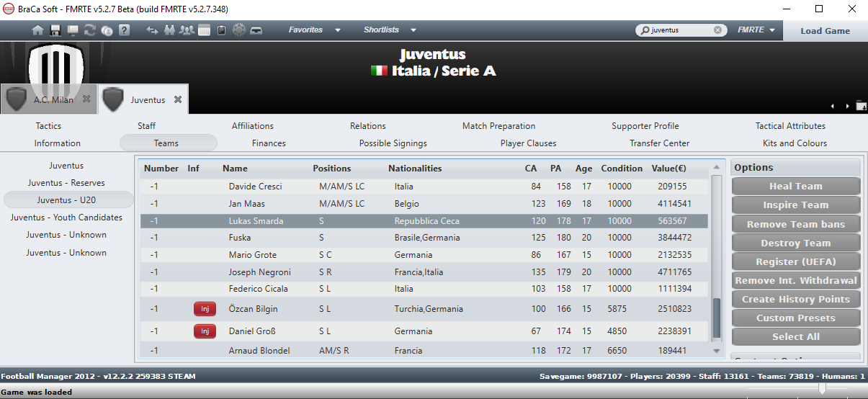Close the A.C. Milan tab
Viewport: 868px width, 399px height.
(86, 99)
